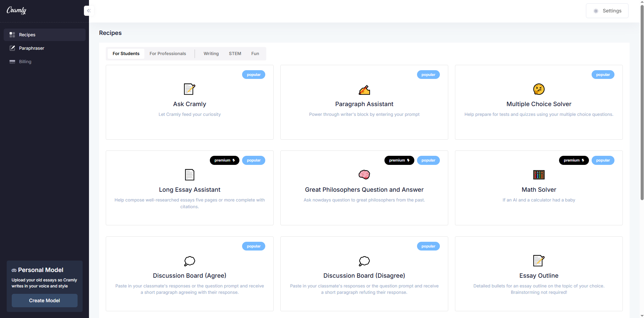The height and width of the screenshot is (318, 644).
Task: Click the Paragraph Assistant writing hand icon
Action: click(x=364, y=90)
